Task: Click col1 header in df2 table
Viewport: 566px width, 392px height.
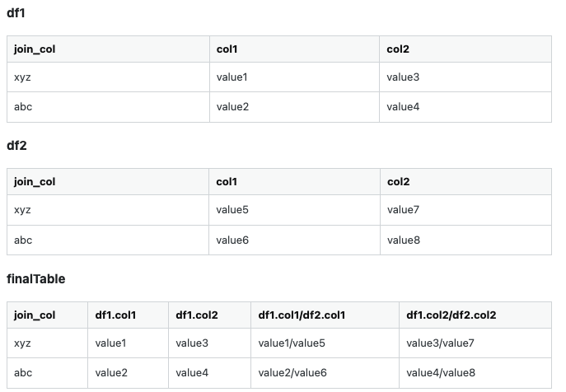Action: pos(294,181)
